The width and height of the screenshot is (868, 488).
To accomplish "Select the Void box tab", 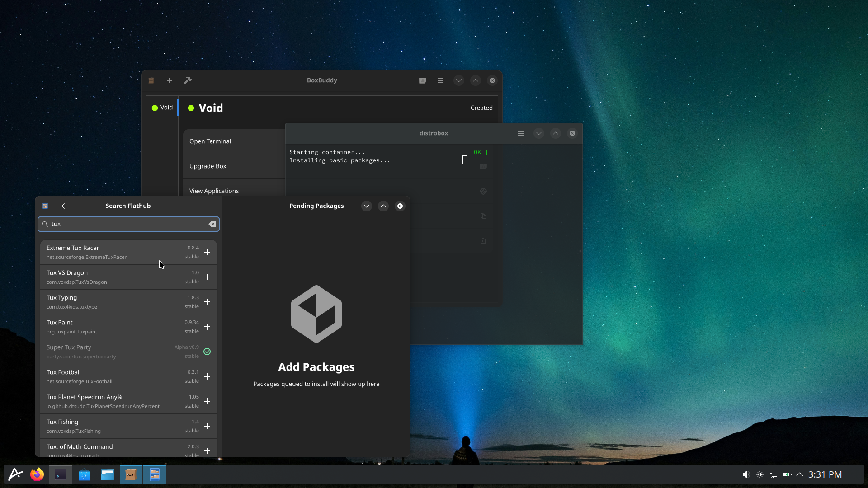I will (162, 108).
